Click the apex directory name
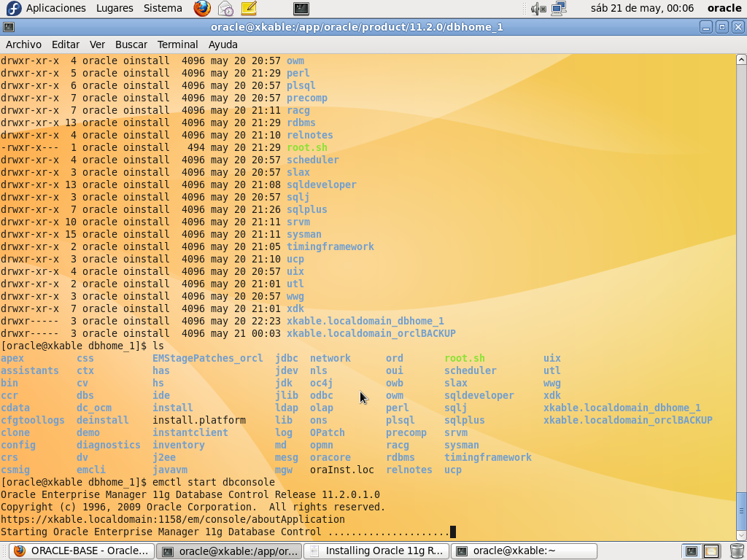 coord(12,358)
